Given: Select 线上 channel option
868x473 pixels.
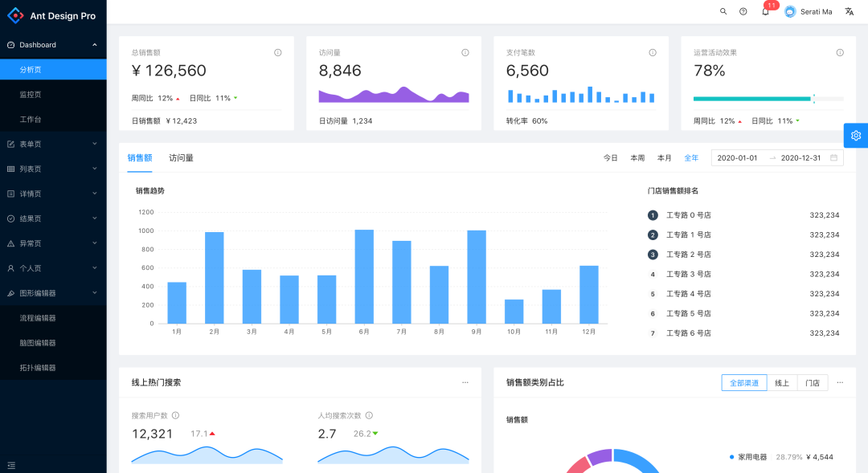Looking at the screenshot, I should pyautogui.click(x=782, y=383).
